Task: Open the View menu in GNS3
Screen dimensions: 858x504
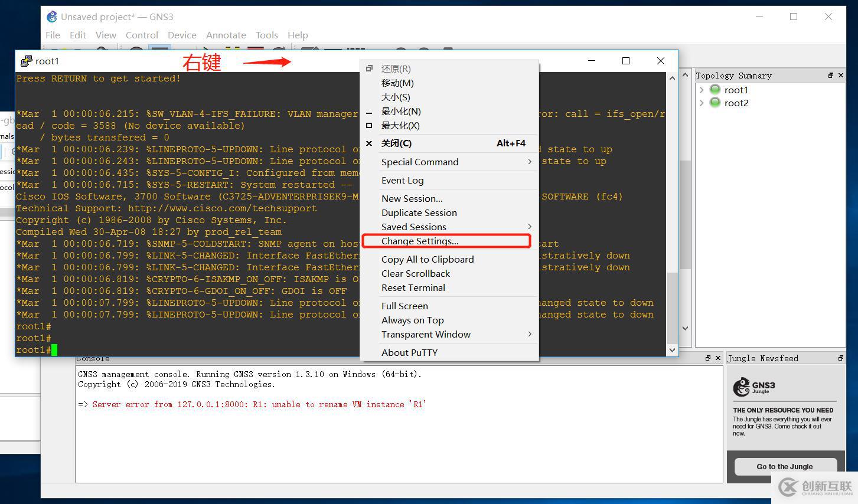Action: coord(106,35)
